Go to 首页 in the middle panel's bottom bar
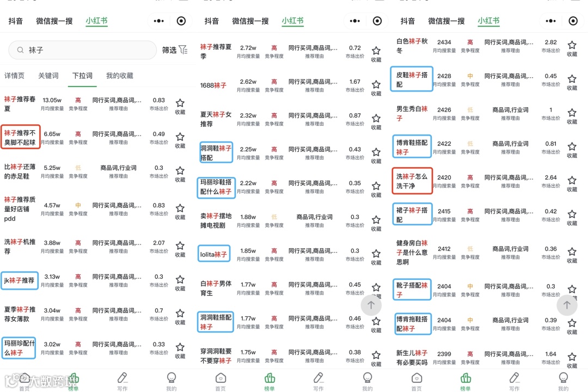 [x=220, y=382]
